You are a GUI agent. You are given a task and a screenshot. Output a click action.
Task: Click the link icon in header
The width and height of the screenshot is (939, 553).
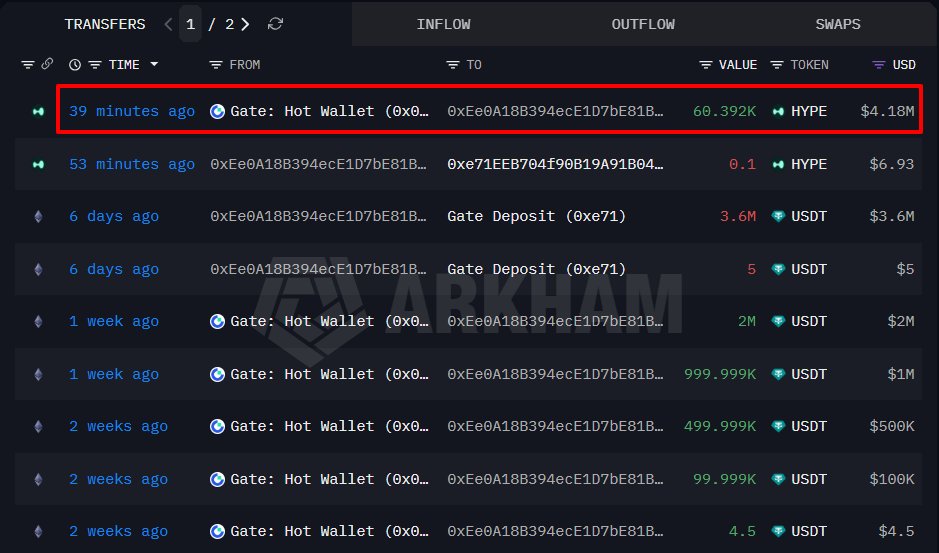(47, 64)
